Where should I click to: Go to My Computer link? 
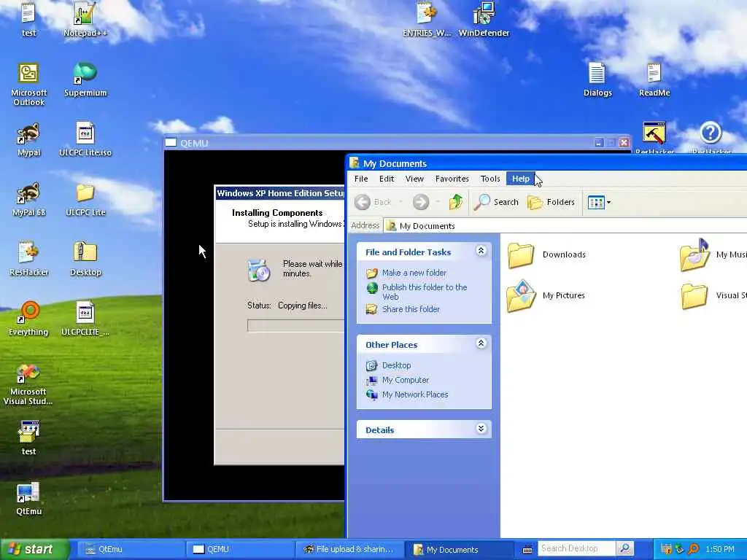406,380
